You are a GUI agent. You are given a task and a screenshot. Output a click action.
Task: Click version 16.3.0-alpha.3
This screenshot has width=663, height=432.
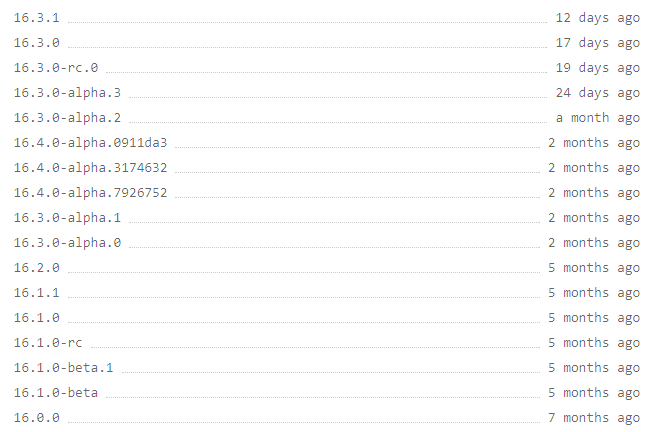click(x=67, y=93)
